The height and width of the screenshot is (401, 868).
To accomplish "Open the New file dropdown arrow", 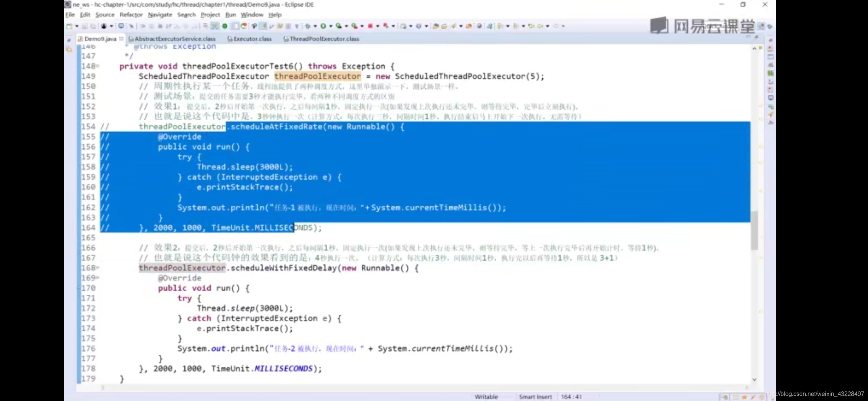I will (77, 26).
